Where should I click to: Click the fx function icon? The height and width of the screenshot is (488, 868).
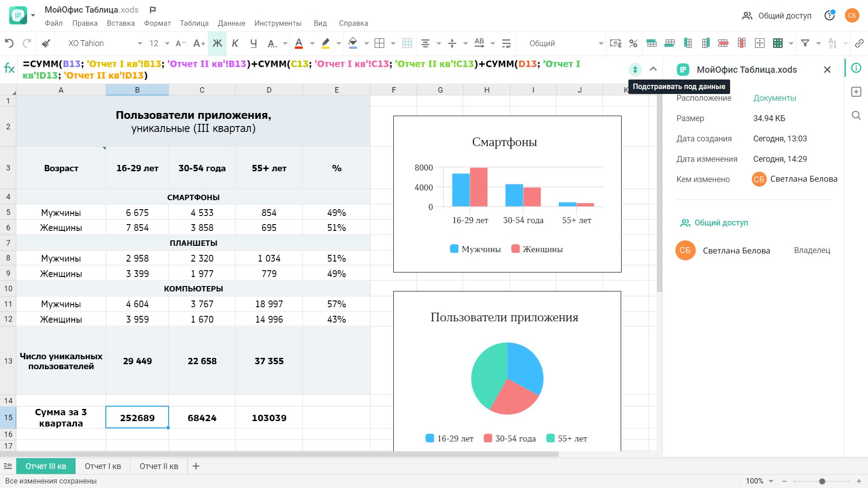(9, 68)
